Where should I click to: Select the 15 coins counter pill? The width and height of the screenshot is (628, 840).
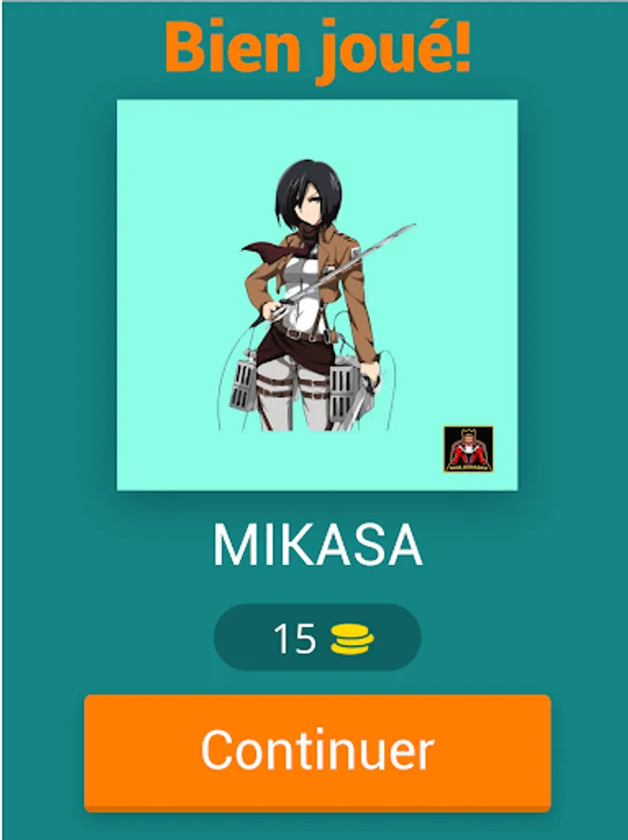317,637
